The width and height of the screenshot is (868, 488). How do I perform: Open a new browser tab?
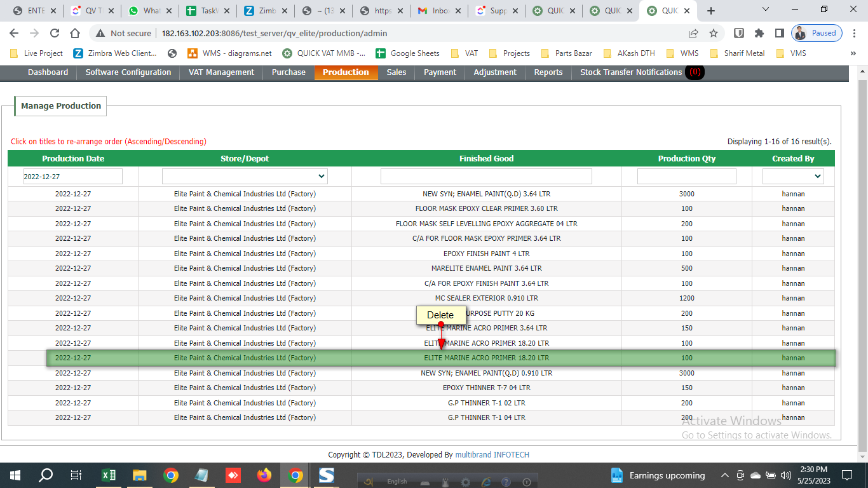coord(711,11)
